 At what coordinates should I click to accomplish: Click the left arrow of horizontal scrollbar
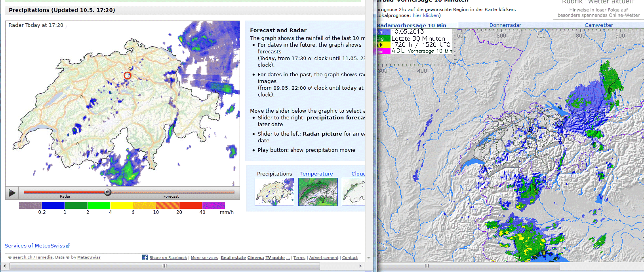4,266
